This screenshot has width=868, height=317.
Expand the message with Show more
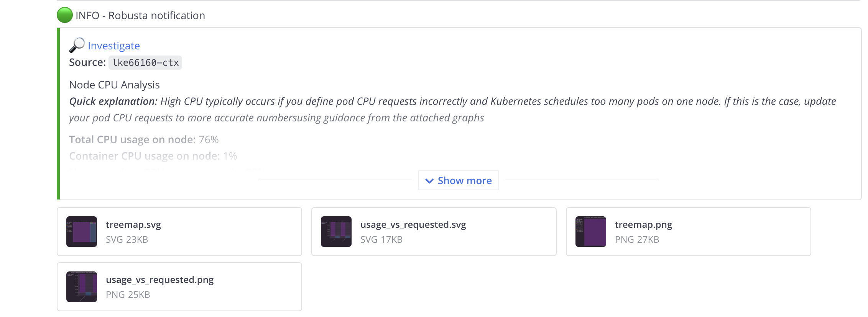459,180
